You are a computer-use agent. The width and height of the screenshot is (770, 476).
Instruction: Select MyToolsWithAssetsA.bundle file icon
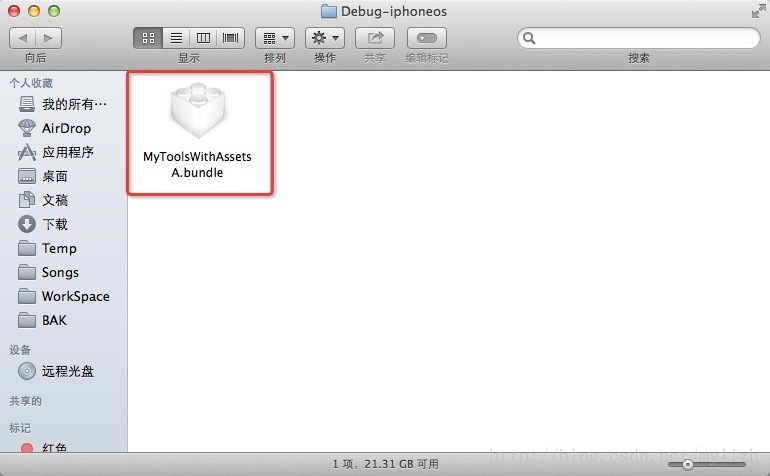198,111
